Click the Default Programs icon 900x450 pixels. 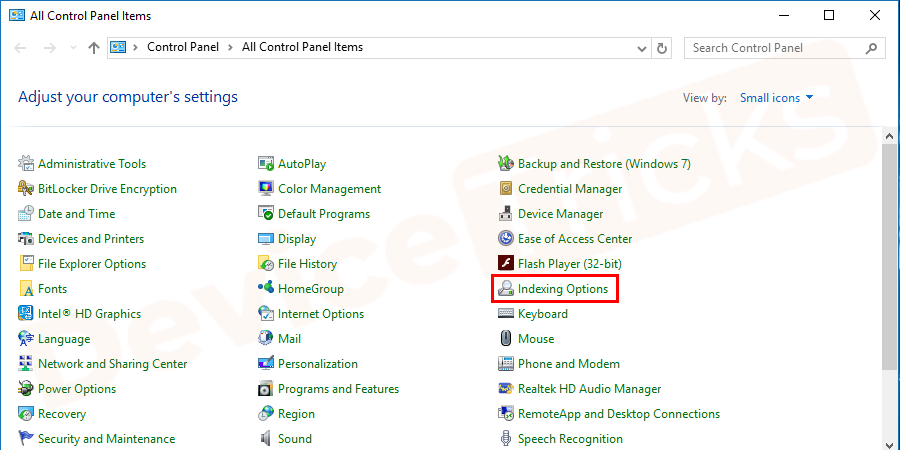pos(266,214)
